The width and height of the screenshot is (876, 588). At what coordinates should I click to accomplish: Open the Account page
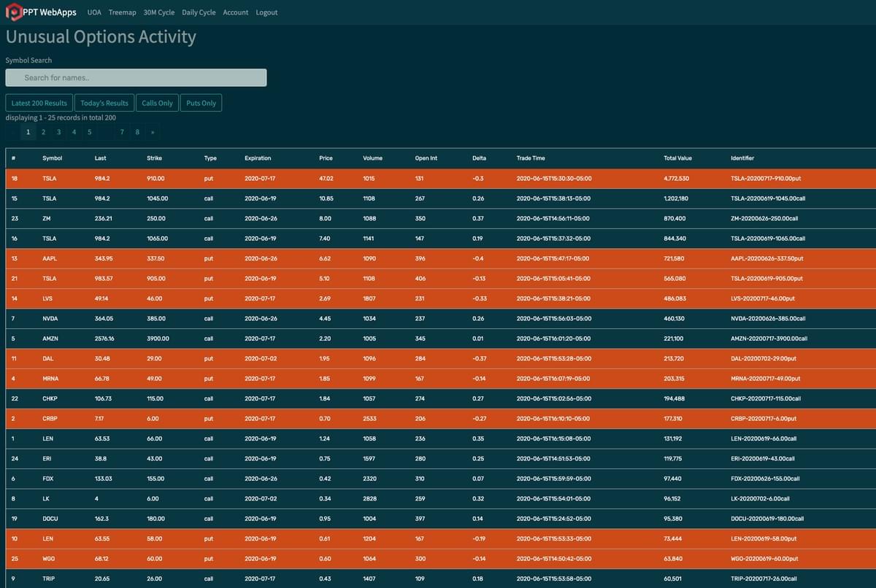click(236, 12)
